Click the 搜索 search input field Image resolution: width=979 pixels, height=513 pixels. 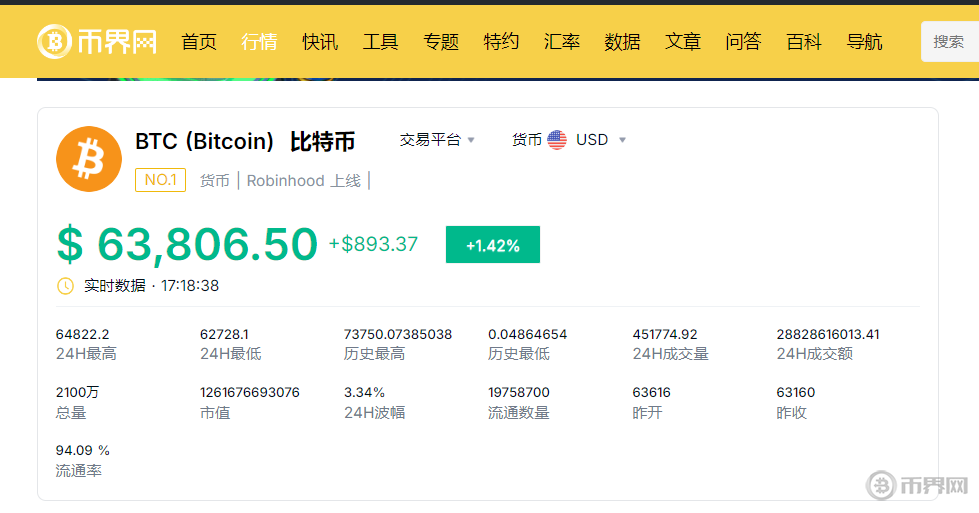(x=949, y=42)
